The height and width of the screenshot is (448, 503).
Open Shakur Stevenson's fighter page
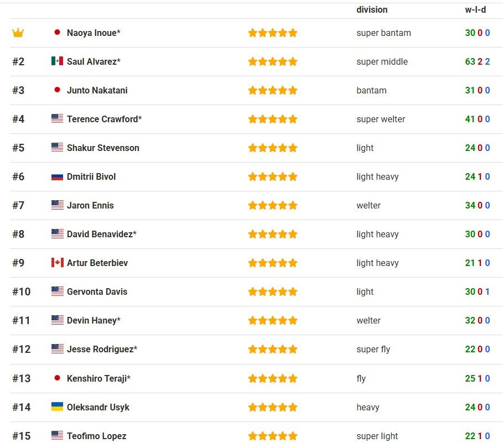[x=103, y=148]
